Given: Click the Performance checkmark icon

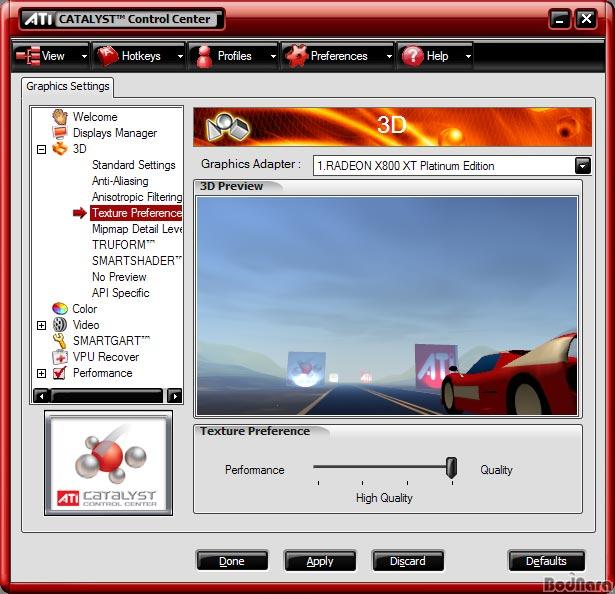Looking at the screenshot, I should coord(60,373).
